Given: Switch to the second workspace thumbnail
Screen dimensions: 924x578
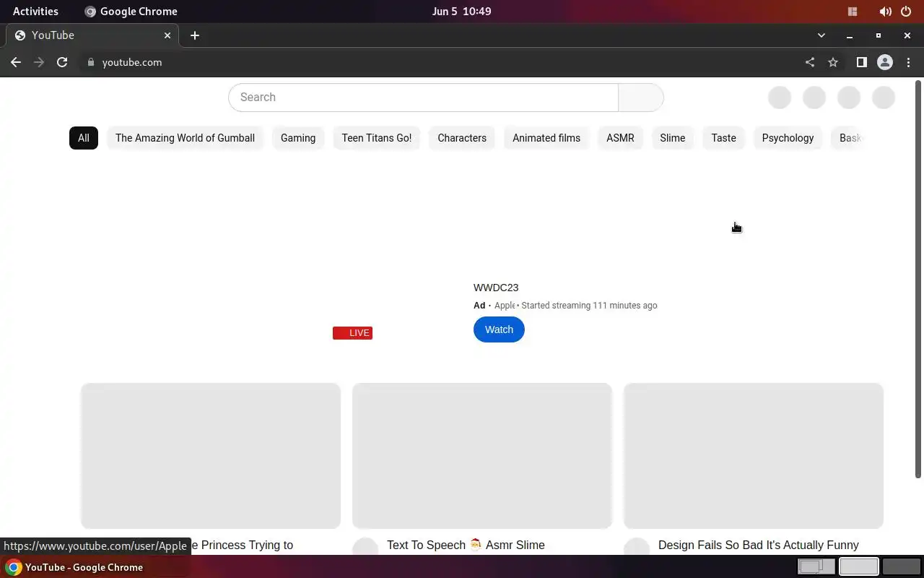Looking at the screenshot, I should pos(859,567).
